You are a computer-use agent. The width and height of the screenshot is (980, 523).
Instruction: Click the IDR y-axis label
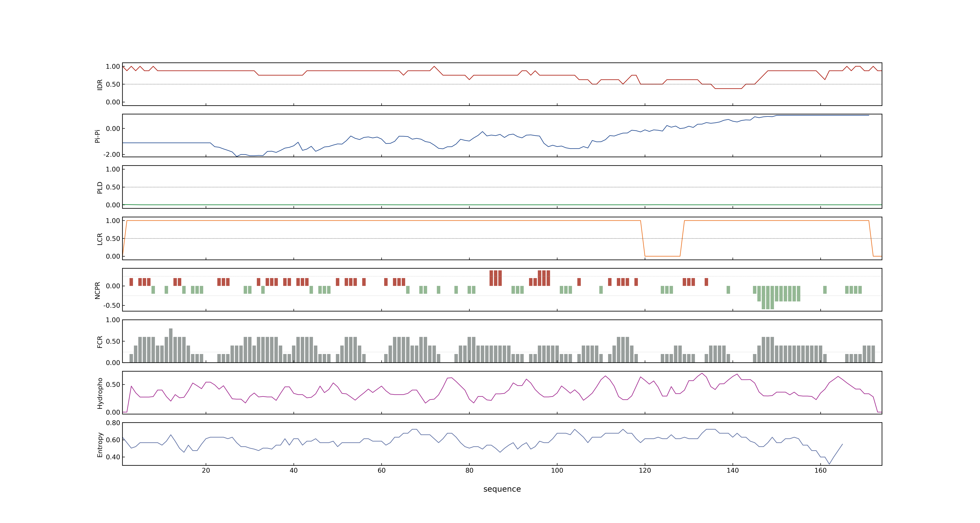point(100,85)
